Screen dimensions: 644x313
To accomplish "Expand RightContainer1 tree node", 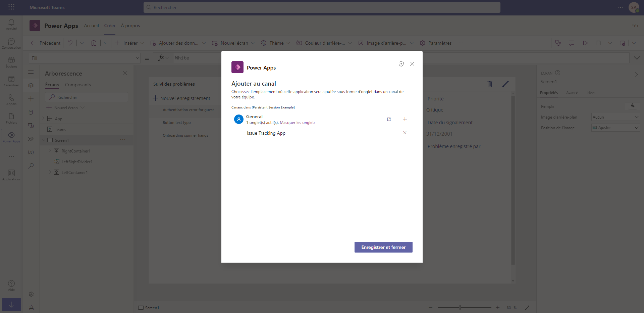I will (50, 151).
